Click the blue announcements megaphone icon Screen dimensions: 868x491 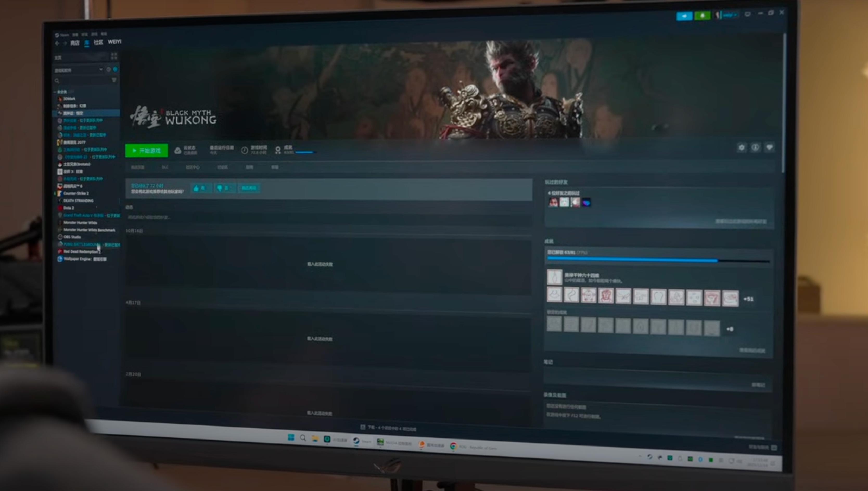[x=685, y=16]
